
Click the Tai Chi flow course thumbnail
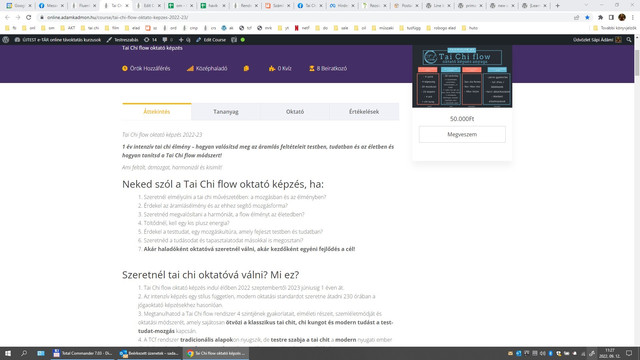click(462, 76)
